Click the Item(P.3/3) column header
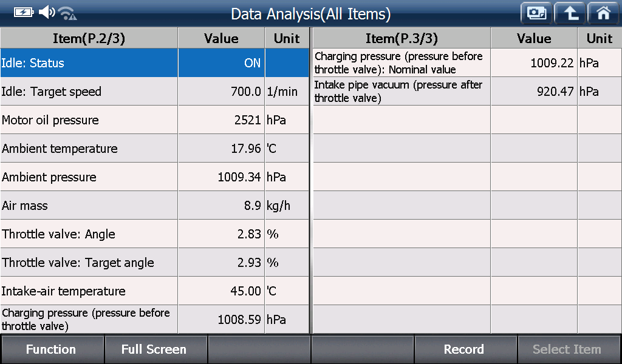This screenshot has width=622, height=364. (x=402, y=38)
